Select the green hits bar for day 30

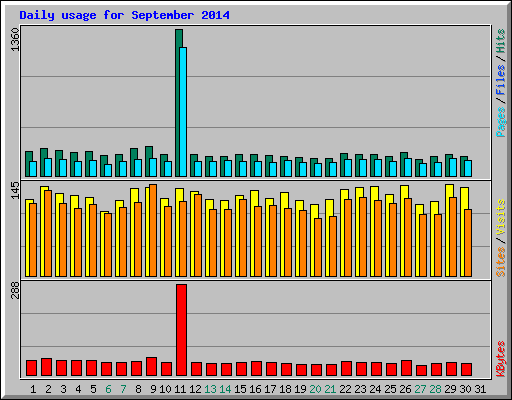click(x=462, y=166)
